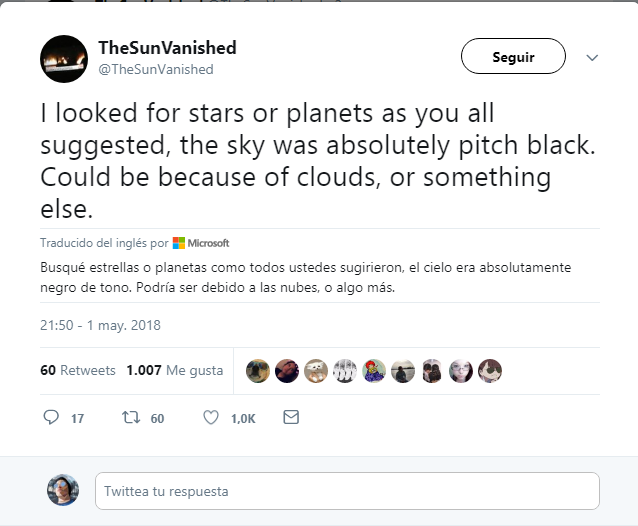This screenshot has width=638, height=526.
Task: Retweet this tweet using the arrows icon
Action: click(x=129, y=418)
